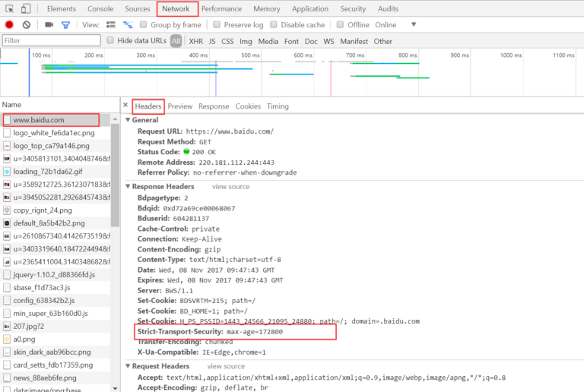
Task: Enable Group by frame checkbox
Action: [x=143, y=24]
